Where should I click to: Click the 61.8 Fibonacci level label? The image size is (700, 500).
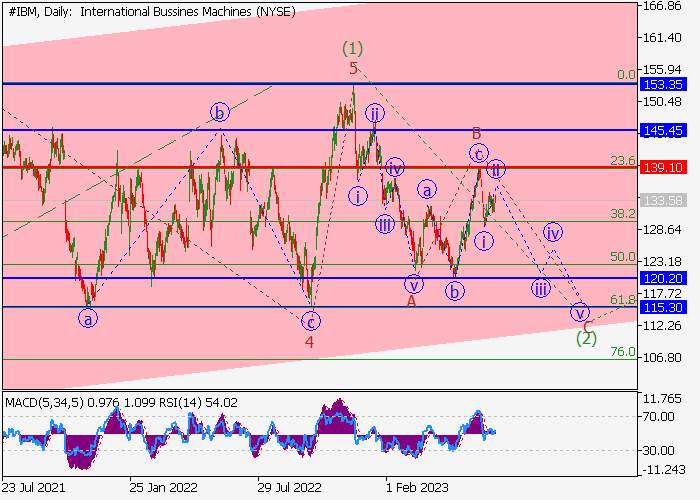tap(623, 300)
